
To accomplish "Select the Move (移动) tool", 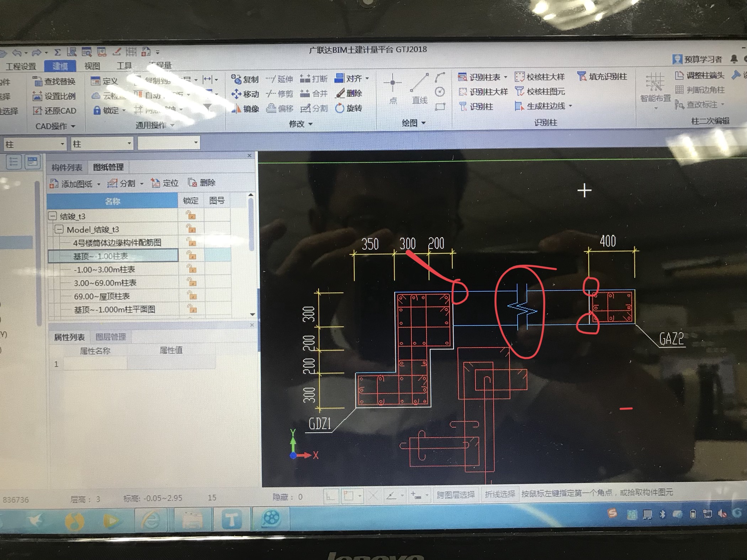I will click(x=245, y=94).
